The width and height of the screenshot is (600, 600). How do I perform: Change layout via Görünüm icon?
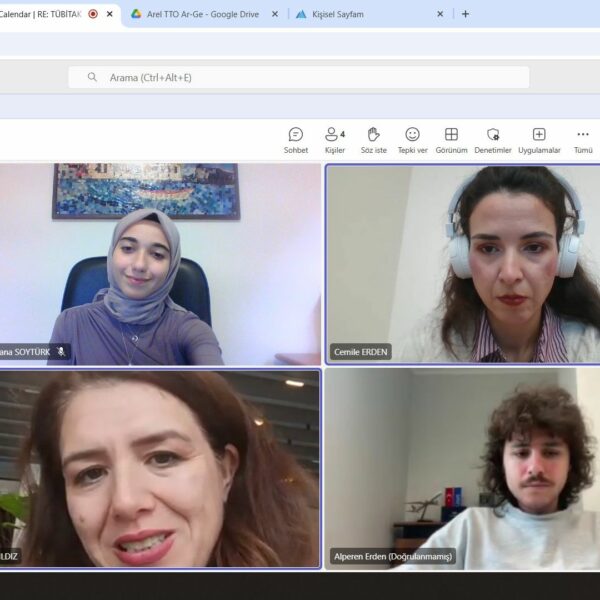pyautogui.click(x=451, y=139)
